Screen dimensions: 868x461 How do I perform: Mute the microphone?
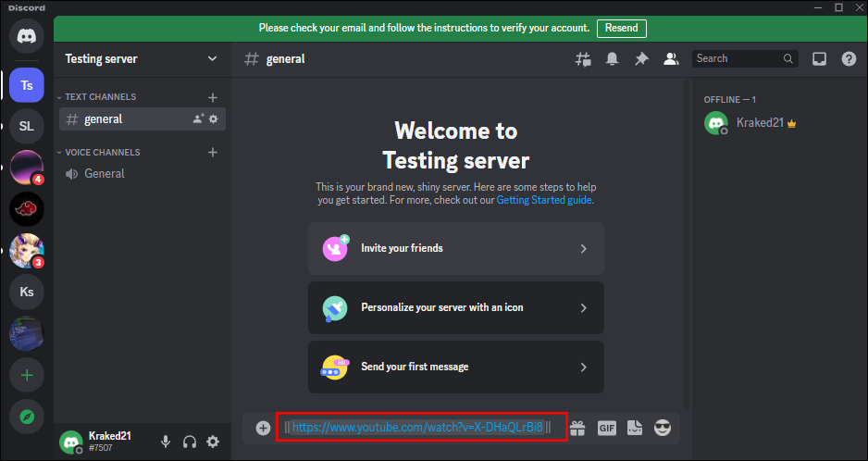[x=166, y=442]
